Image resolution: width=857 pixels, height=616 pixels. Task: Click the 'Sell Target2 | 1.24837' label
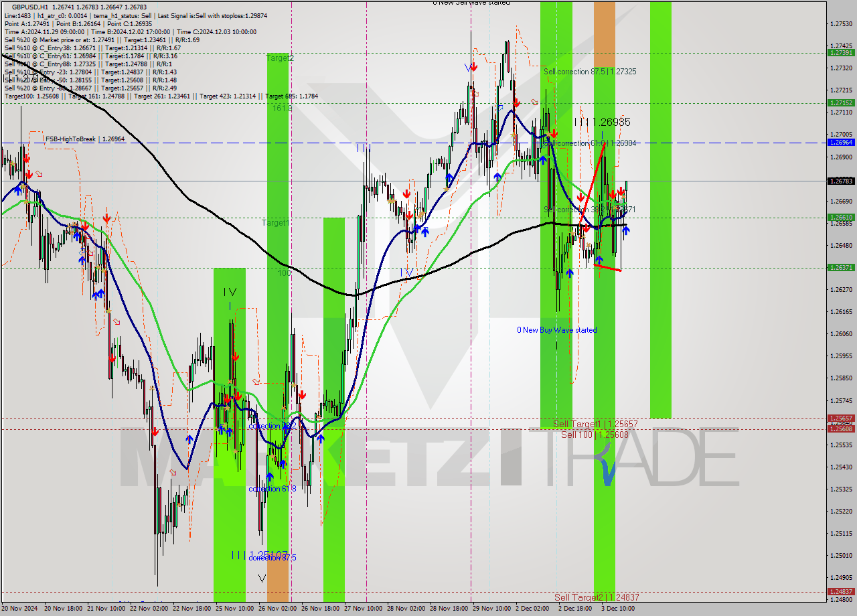(x=597, y=597)
